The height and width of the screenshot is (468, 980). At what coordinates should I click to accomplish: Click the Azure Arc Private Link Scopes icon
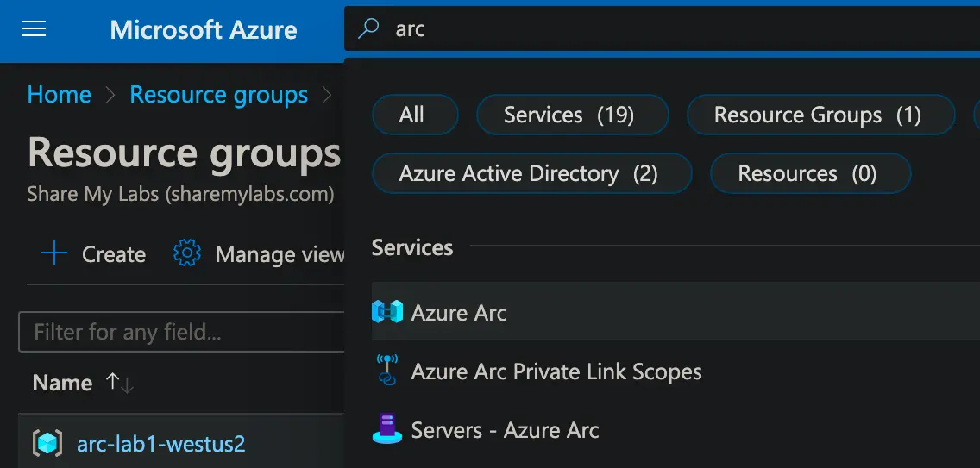pos(387,371)
